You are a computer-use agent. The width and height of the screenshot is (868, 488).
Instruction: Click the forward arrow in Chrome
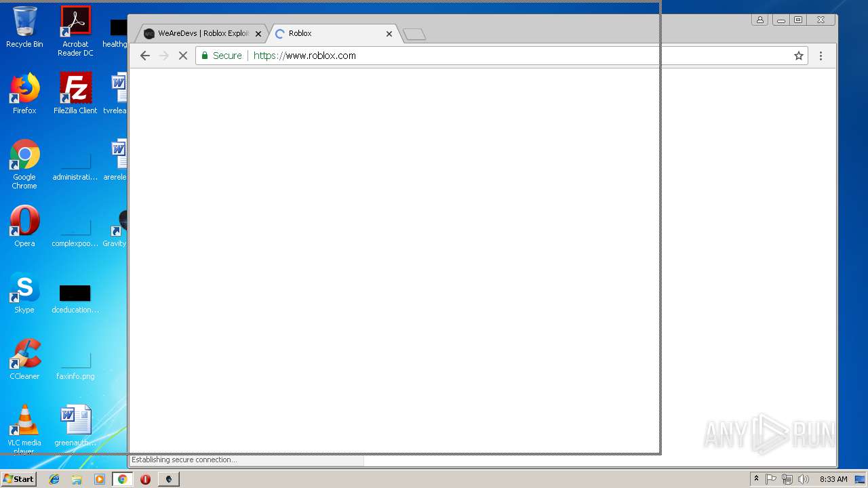pos(163,56)
